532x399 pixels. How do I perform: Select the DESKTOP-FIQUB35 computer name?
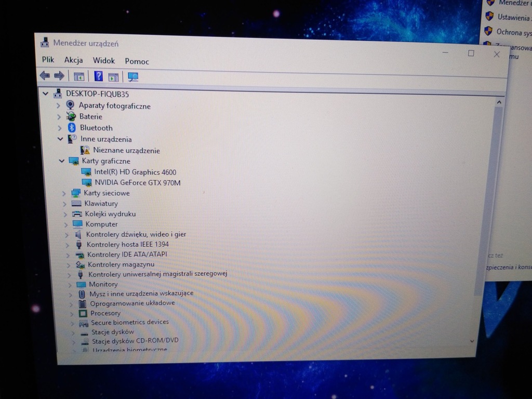97,94
